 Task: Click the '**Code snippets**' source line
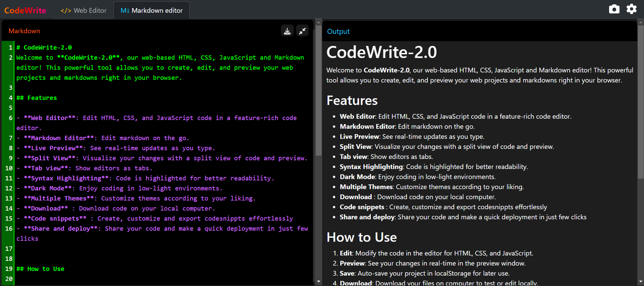(155, 219)
